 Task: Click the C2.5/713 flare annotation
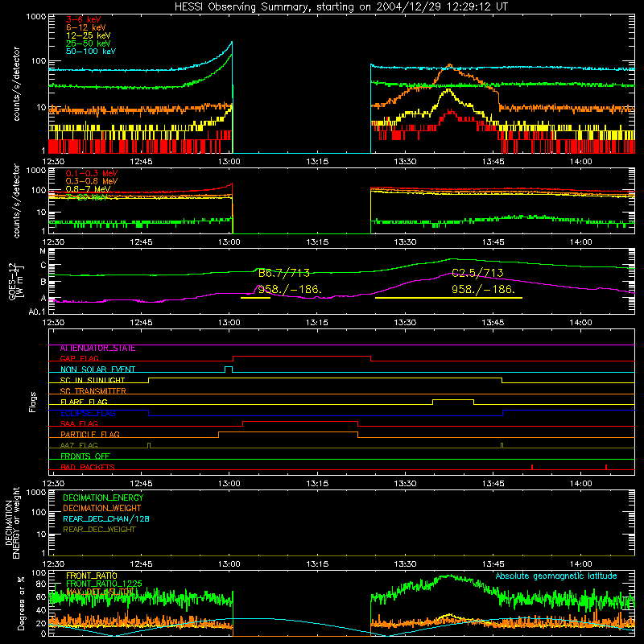point(477,273)
